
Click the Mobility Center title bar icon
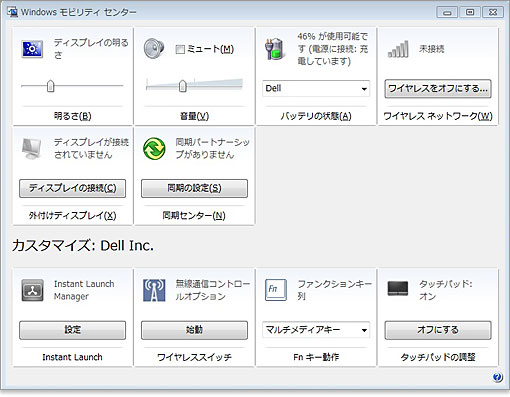click(13, 12)
